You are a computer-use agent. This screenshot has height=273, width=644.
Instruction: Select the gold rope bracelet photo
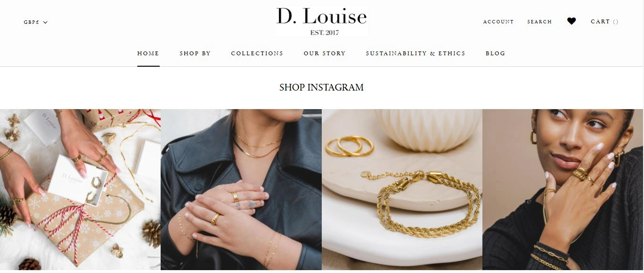402,190
